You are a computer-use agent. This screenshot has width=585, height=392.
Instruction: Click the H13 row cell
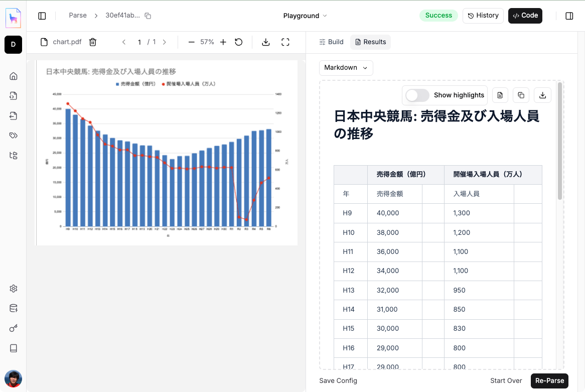tap(351, 290)
